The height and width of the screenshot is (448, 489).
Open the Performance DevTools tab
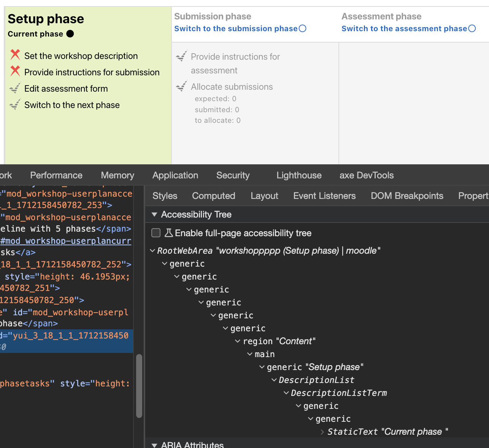[56, 175]
